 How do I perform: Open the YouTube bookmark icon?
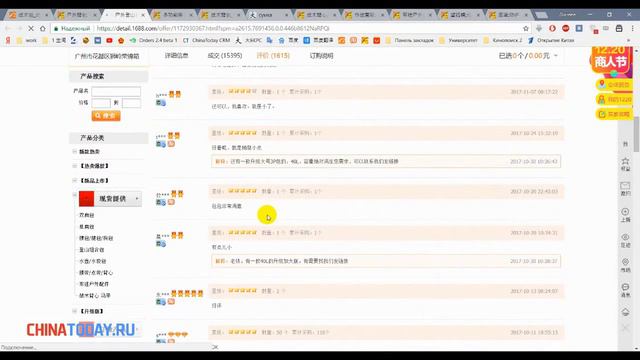[x=109, y=40]
